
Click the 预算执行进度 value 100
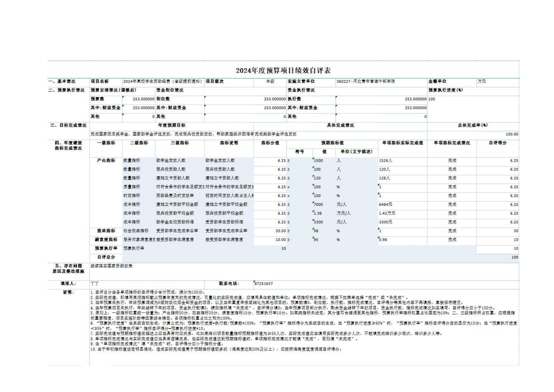click(x=432, y=99)
